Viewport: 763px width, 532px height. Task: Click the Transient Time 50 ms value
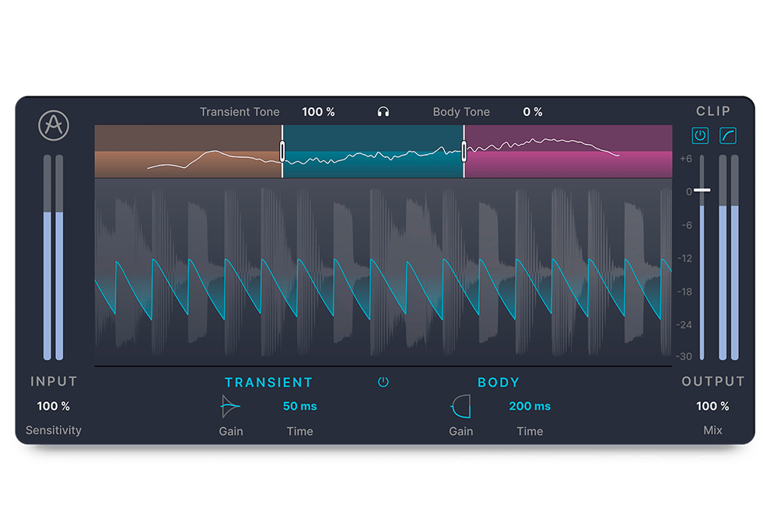click(x=299, y=406)
